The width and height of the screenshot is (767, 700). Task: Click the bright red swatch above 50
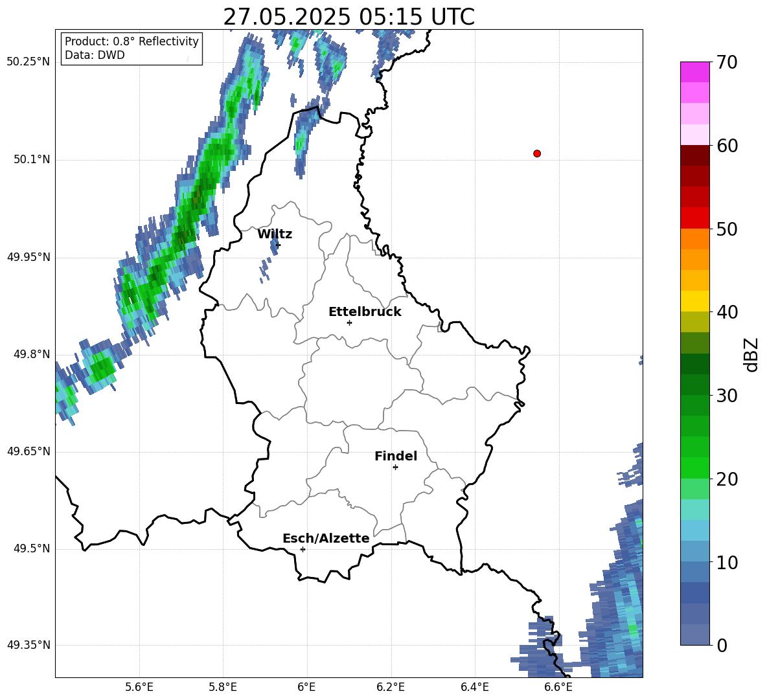694,218
